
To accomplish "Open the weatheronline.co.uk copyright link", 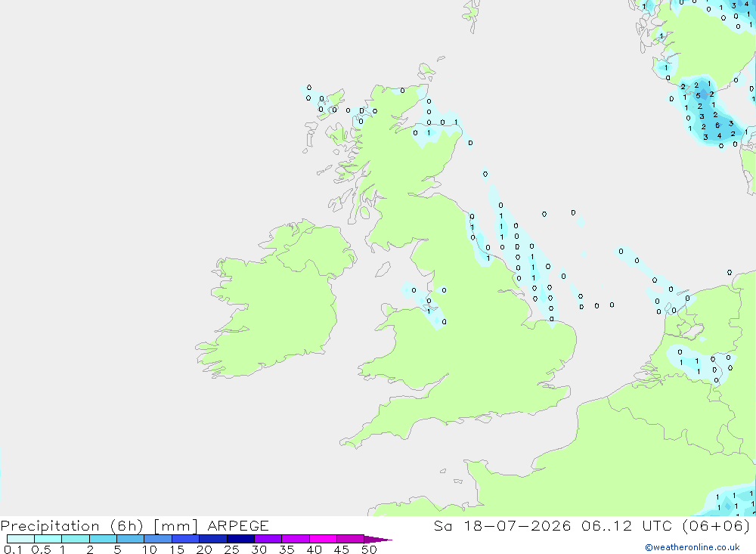I will point(692,547).
